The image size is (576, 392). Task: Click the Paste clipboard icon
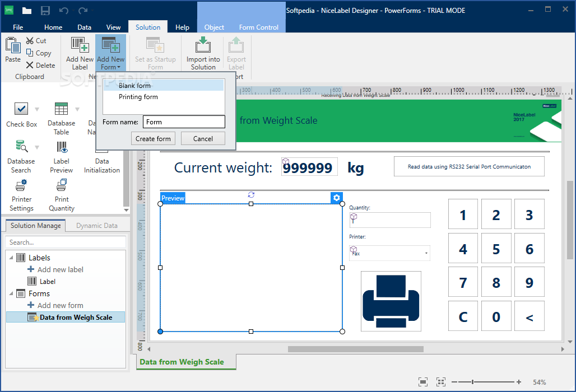click(13, 45)
